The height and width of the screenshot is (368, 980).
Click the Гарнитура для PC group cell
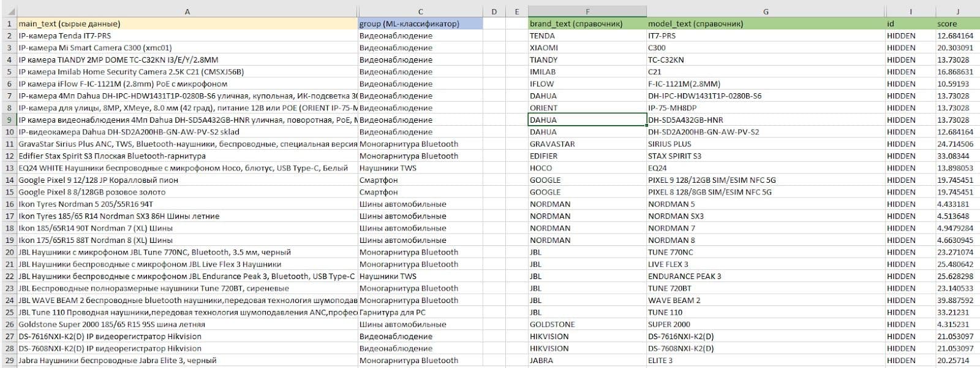(420, 312)
